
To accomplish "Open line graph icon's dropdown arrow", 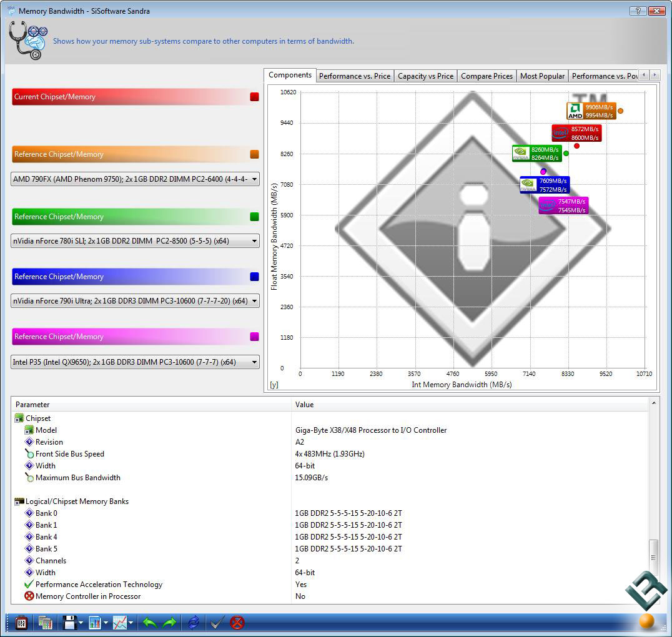I will coord(131,623).
